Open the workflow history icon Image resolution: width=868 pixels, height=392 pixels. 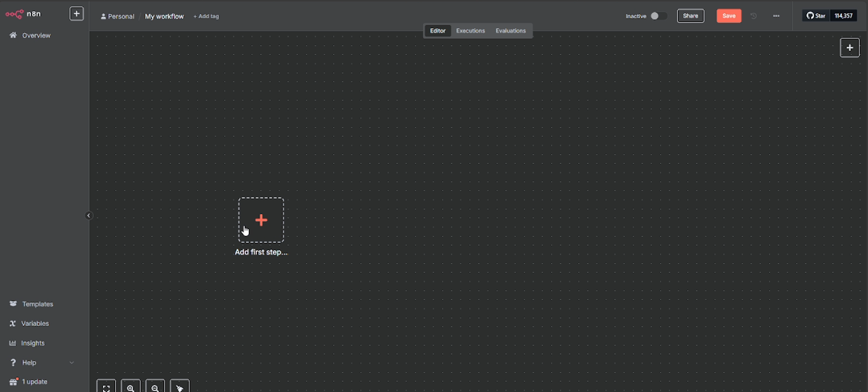(x=754, y=16)
